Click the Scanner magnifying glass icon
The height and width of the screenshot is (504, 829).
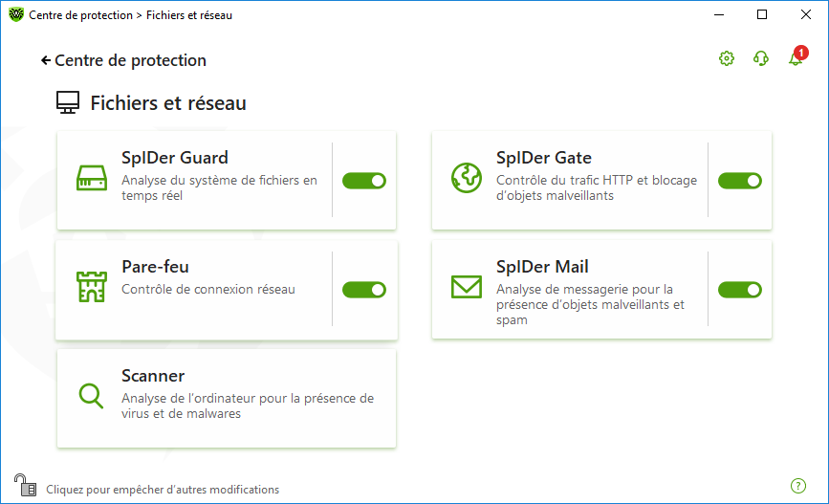(x=91, y=396)
